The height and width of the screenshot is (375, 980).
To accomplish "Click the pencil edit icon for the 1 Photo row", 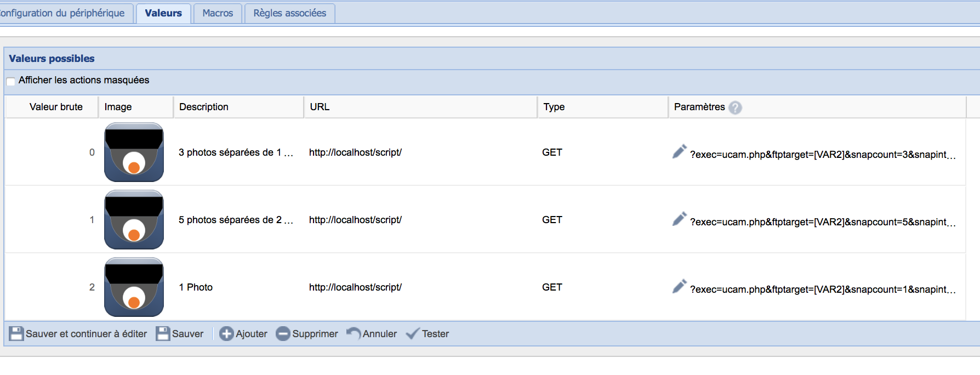I will click(x=679, y=287).
